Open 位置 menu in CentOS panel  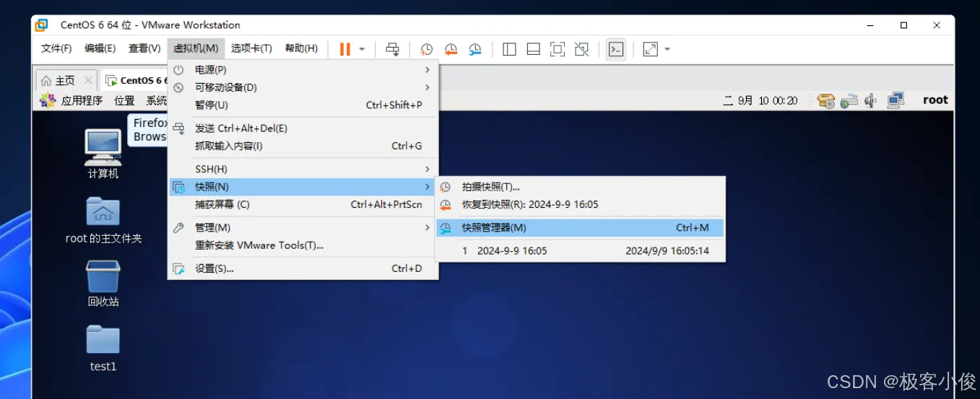point(124,100)
